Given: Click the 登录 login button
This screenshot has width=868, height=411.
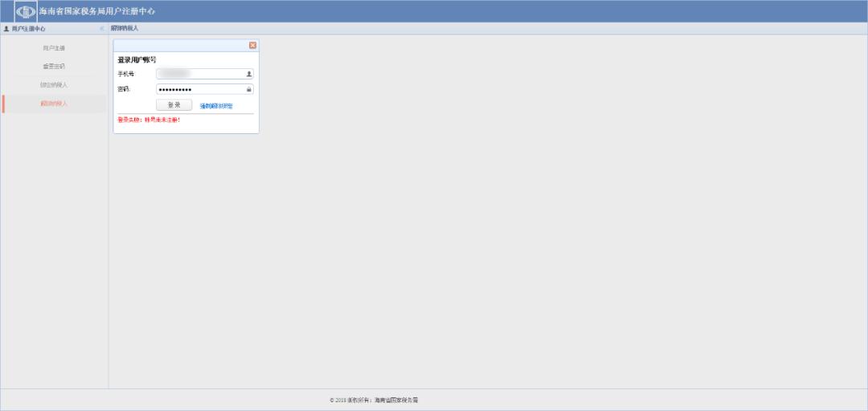Looking at the screenshot, I should tap(174, 105).
